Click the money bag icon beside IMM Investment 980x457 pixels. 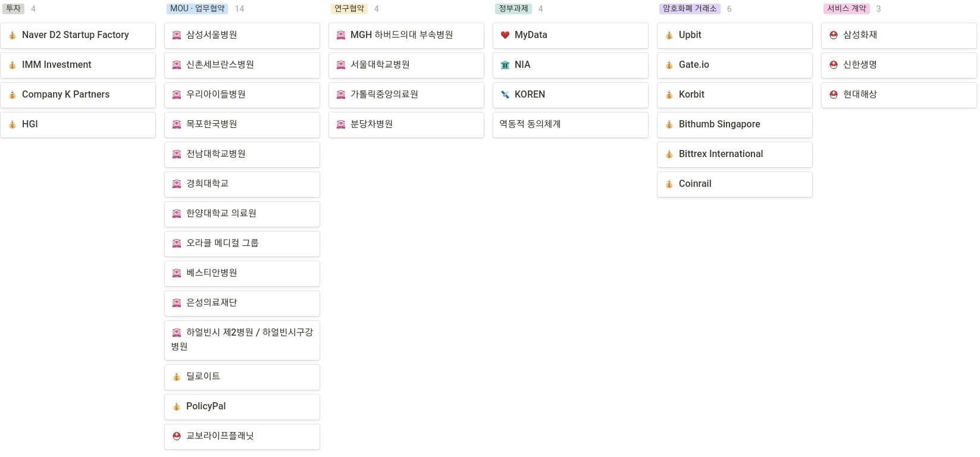[12, 65]
